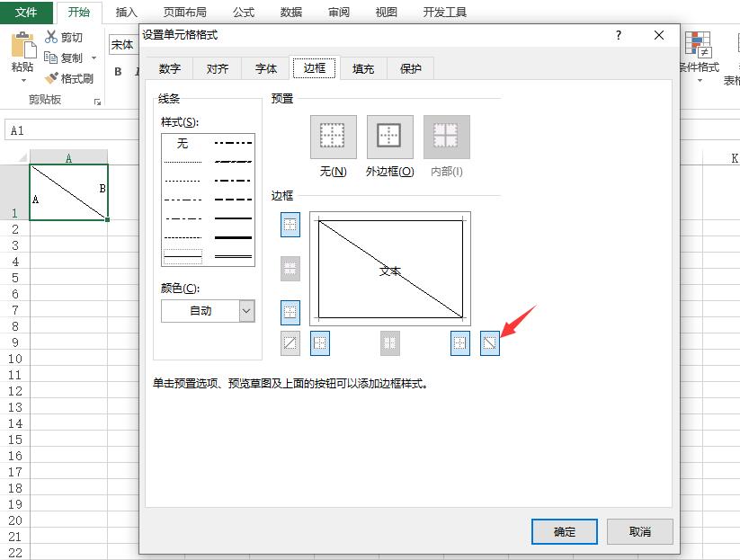Select row 2 header
This screenshot has height=560, width=740.
point(14,229)
